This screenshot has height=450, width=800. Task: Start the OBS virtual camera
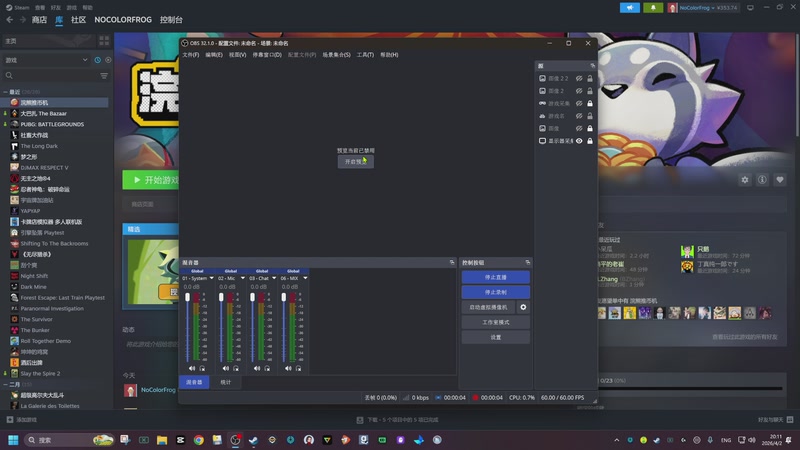click(x=488, y=307)
